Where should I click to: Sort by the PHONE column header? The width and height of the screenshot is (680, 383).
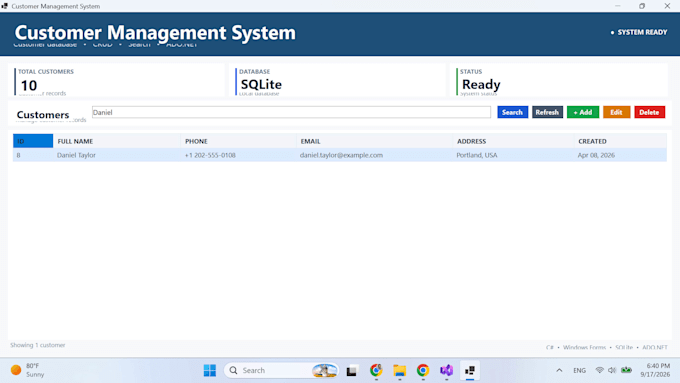pyautogui.click(x=238, y=141)
